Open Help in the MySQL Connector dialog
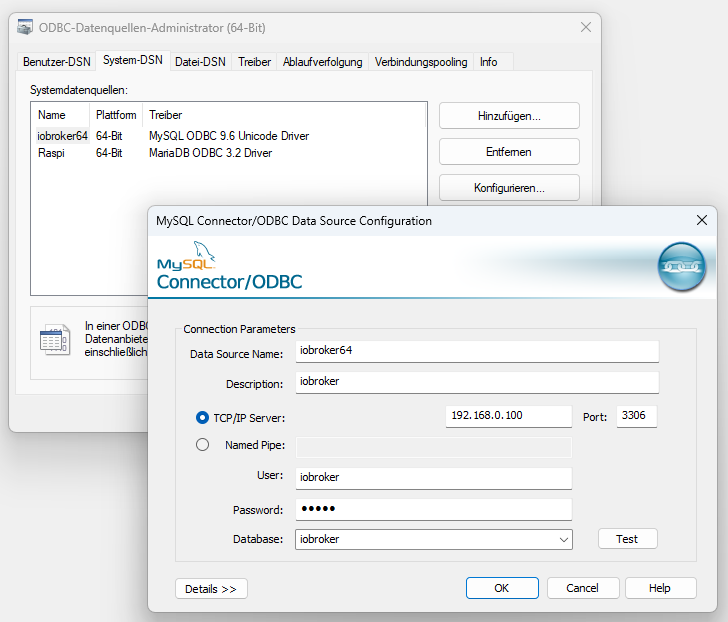The width and height of the screenshot is (728, 622). [x=660, y=588]
